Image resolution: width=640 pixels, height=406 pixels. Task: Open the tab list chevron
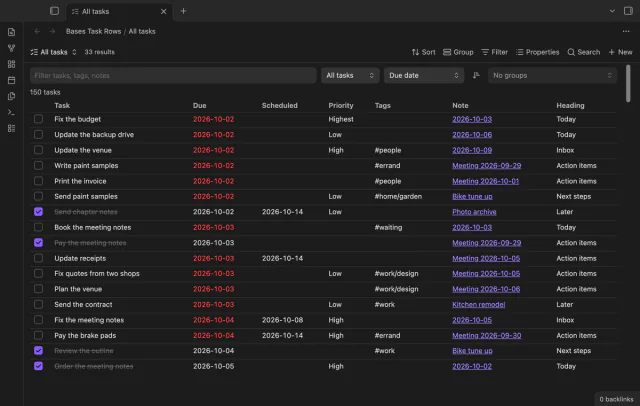pyautogui.click(x=612, y=11)
